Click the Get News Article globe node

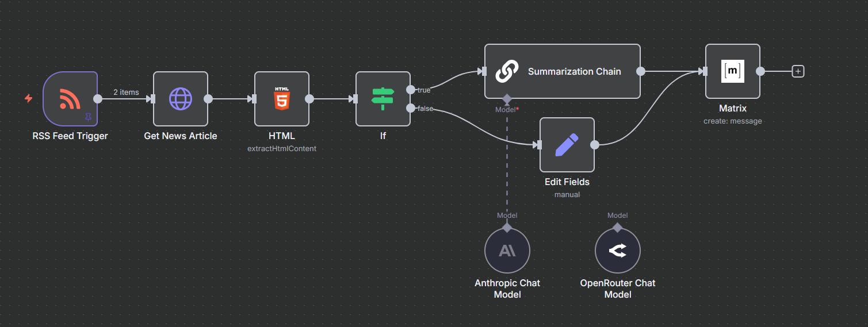point(180,99)
